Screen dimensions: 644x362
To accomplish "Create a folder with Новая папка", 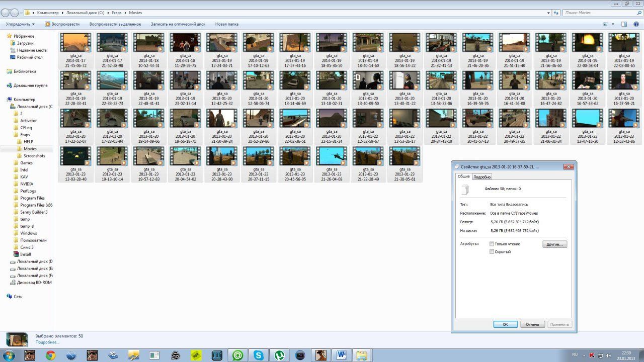I will point(227,24).
